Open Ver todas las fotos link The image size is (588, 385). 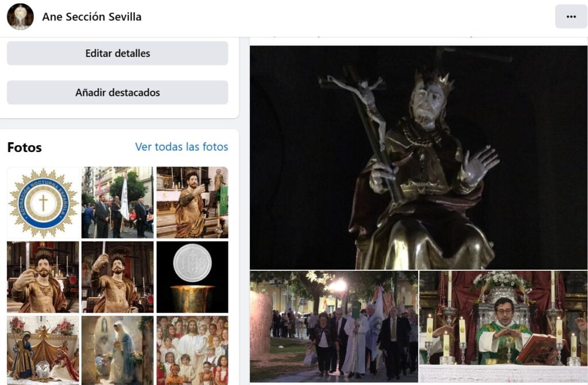pyautogui.click(x=181, y=147)
